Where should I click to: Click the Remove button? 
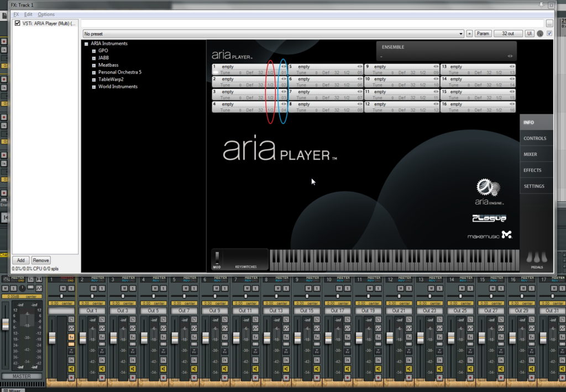click(40, 260)
